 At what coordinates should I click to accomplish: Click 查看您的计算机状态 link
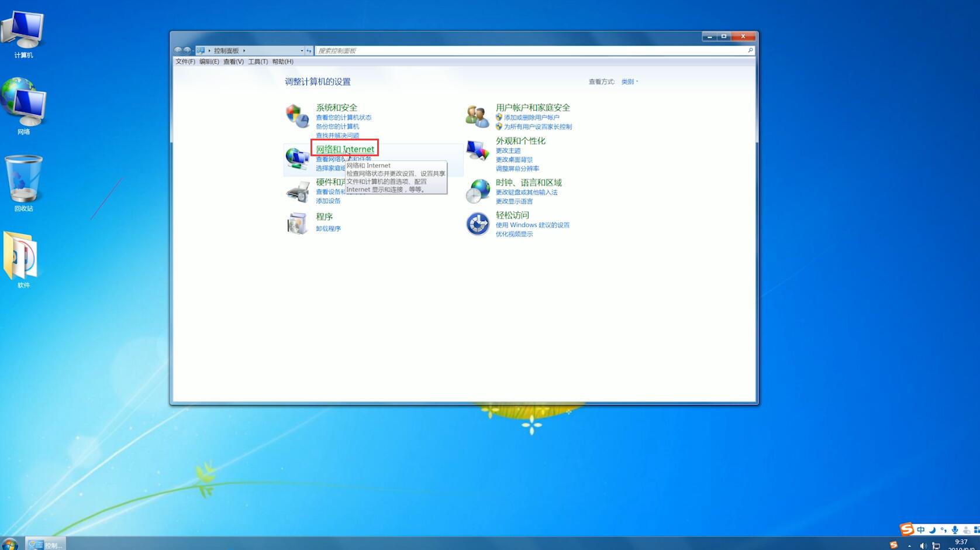pos(344,118)
